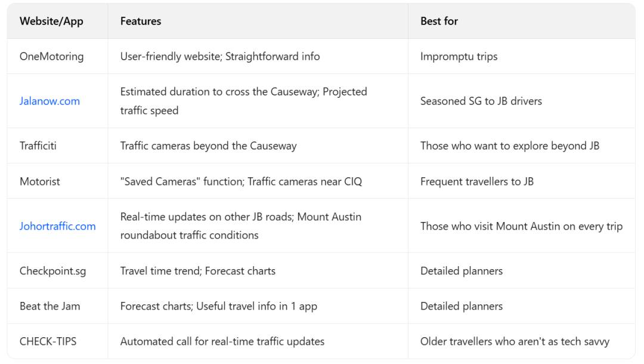Open the Johortraffic.com link
The height and width of the screenshot is (364, 644).
click(x=57, y=226)
